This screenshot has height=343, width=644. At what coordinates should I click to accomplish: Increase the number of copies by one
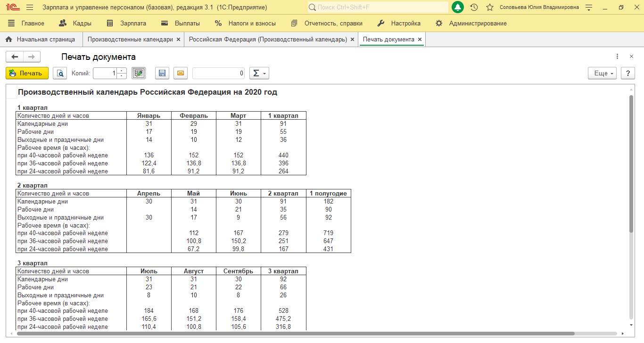pyautogui.click(x=122, y=71)
